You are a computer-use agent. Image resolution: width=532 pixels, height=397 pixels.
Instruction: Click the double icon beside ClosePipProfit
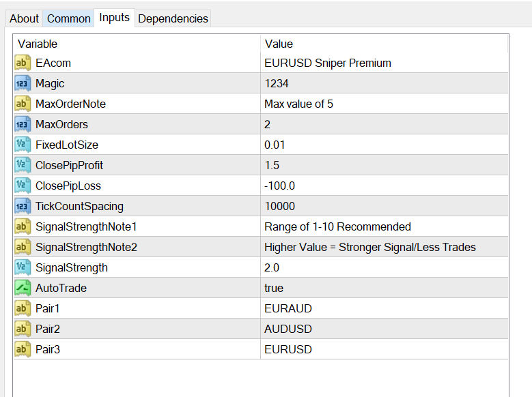23,165
